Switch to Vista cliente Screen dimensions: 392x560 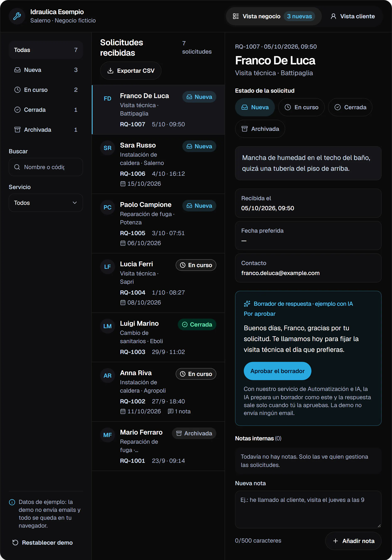click(353, 16)
